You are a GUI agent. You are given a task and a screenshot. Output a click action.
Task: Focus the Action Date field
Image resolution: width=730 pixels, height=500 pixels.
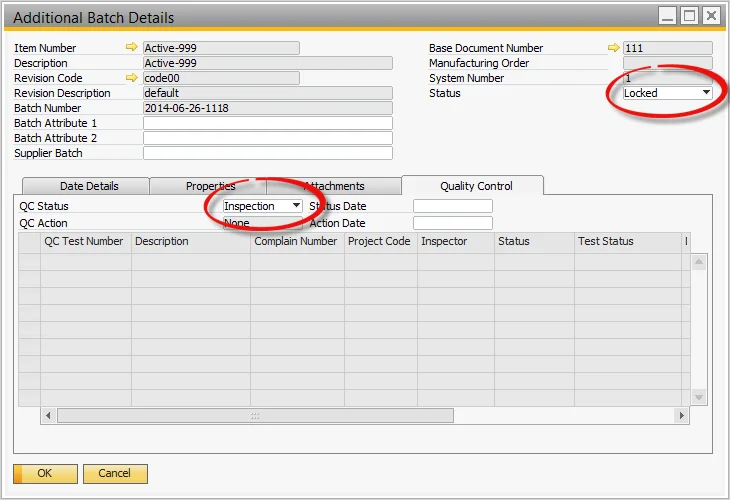[453, 223]
